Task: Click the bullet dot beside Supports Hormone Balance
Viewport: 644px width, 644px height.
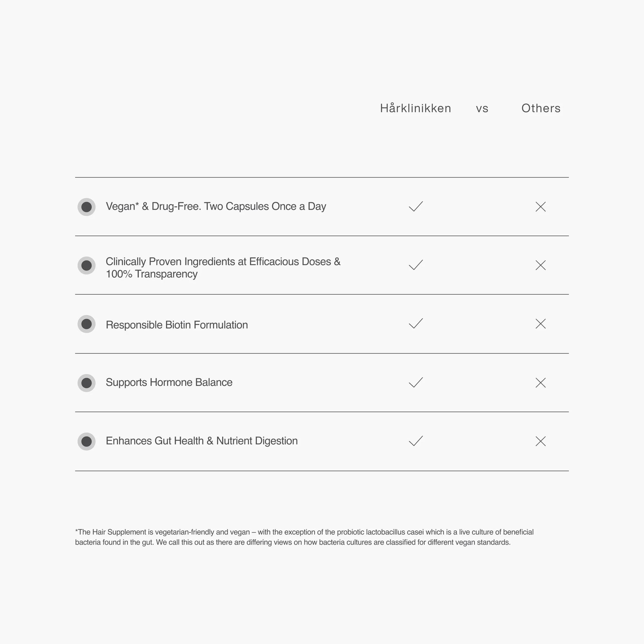Action: tap(87, 383)
